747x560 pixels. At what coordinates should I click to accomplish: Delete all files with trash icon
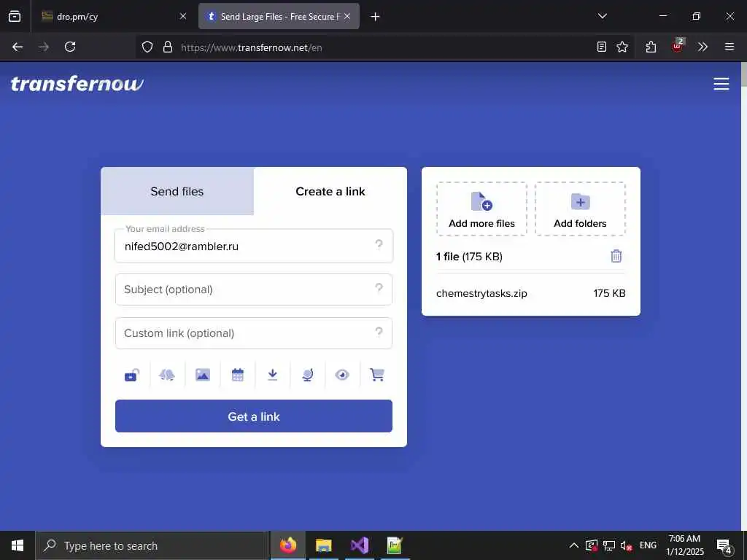click(x=616, y=256)
